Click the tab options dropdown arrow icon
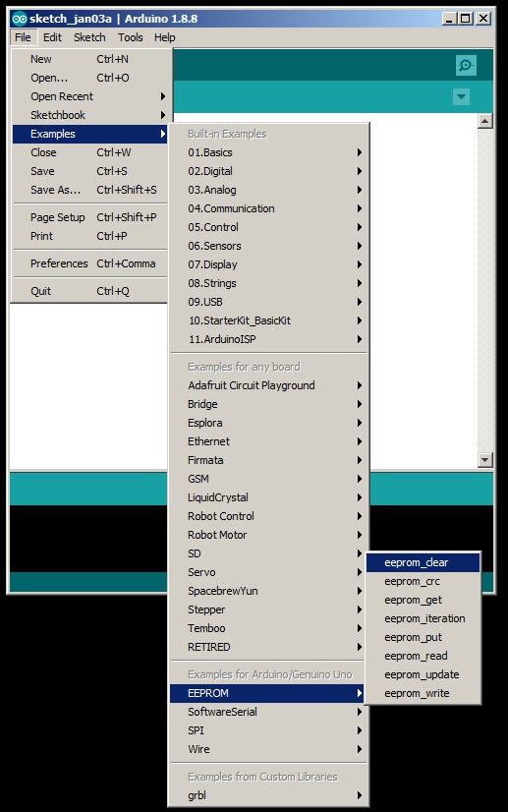Viewport: 508px width, 812px height. pos(462,96)
